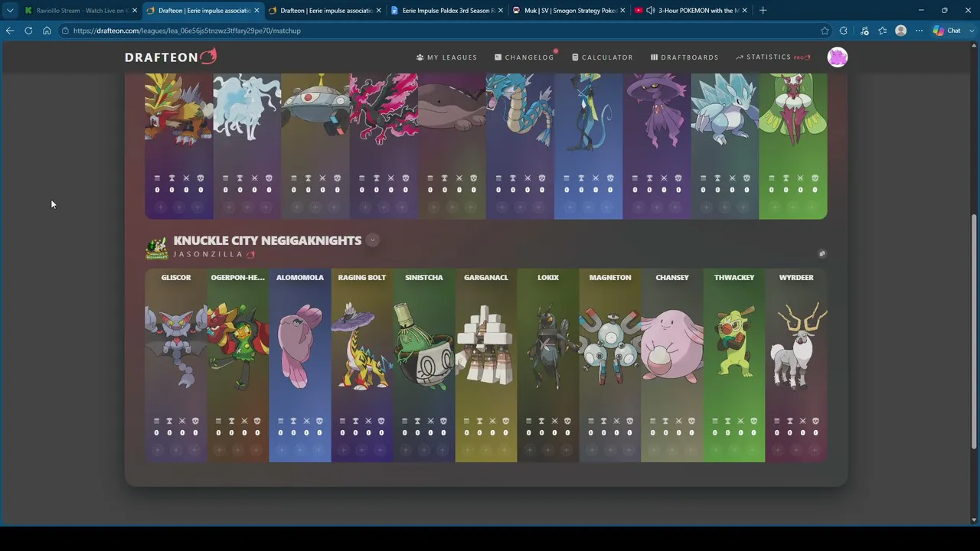This screenshot has height=551, width=980.
Task: Click the middle plus button under Chansey
Action: 672,450
